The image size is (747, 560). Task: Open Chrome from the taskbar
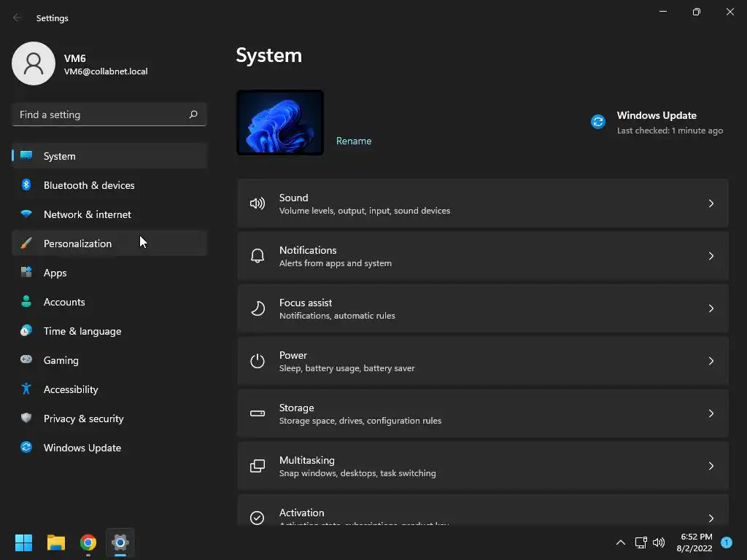pyautogui.click(x=88, y=542)
